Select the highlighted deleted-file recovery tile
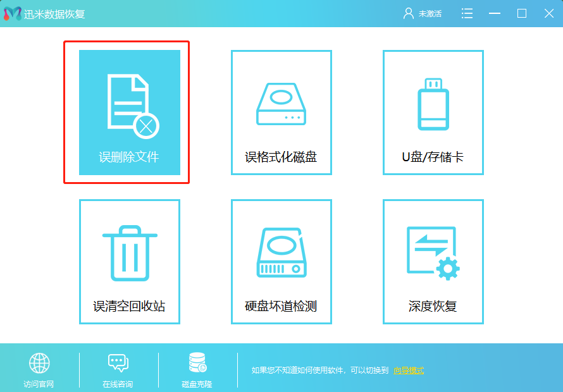 tap(129, 112)
